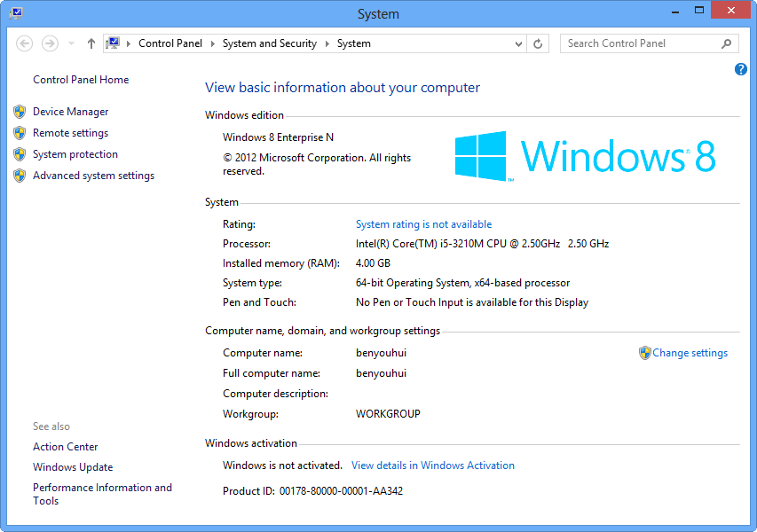Maximize the System window
Screen dimensions: 757x532
tap(699, 11)
